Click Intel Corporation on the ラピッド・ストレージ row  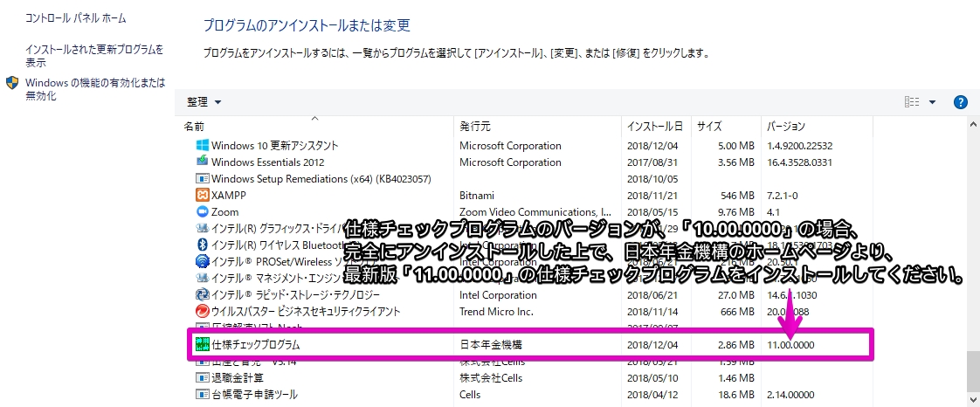(500, 294)
